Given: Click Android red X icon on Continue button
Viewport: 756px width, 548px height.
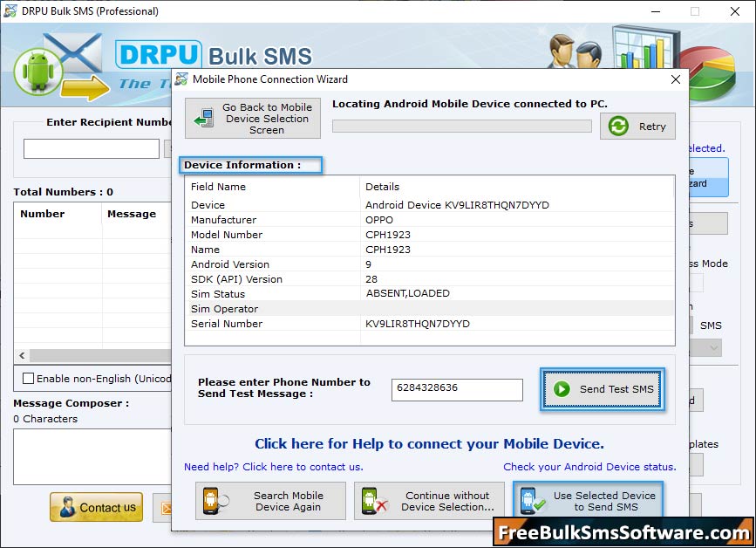Looking at the screenshot, I should 374,501.
